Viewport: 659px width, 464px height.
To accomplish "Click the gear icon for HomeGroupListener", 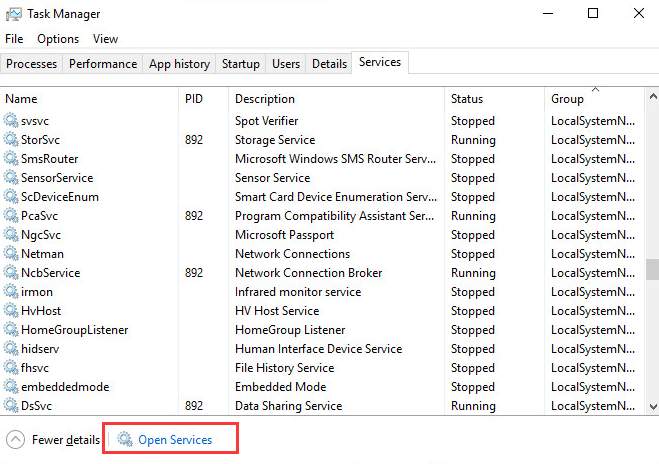I will [12, 330].
